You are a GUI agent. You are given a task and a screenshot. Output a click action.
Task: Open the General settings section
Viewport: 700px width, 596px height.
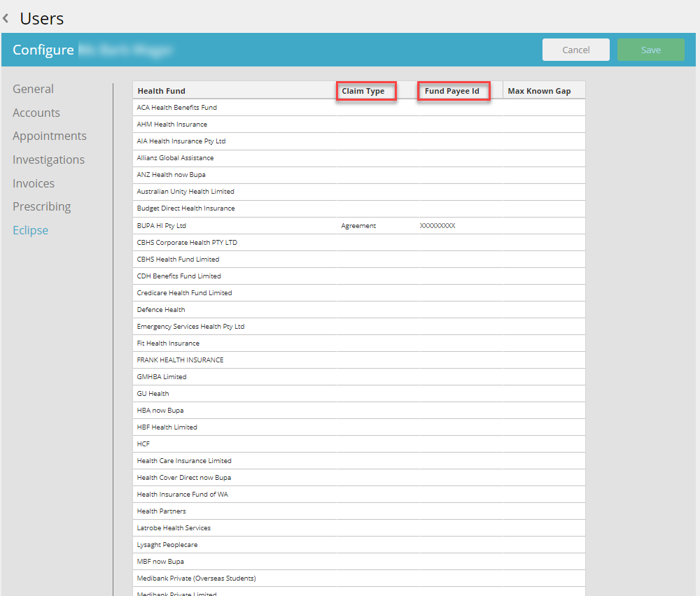pyautogui.click(x=33, y=89)
